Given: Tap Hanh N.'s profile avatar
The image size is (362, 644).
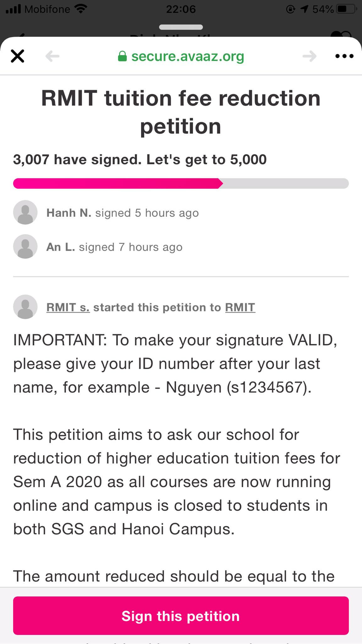Looking at the screenshot, I should tap(25, 213).
